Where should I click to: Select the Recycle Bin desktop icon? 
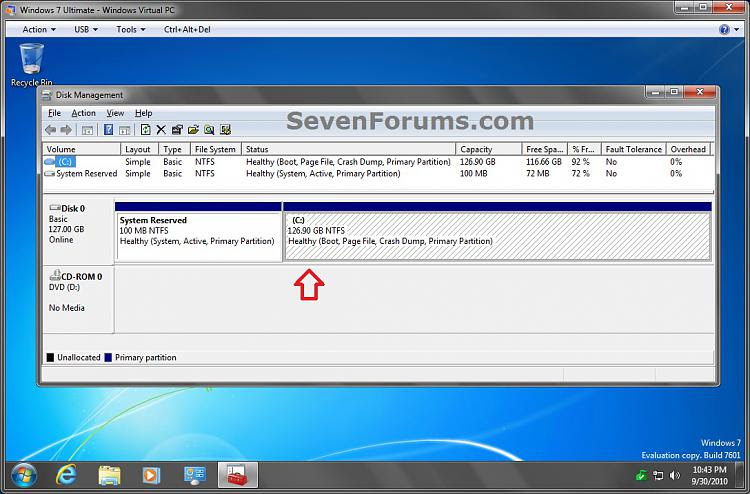(32, 65)
